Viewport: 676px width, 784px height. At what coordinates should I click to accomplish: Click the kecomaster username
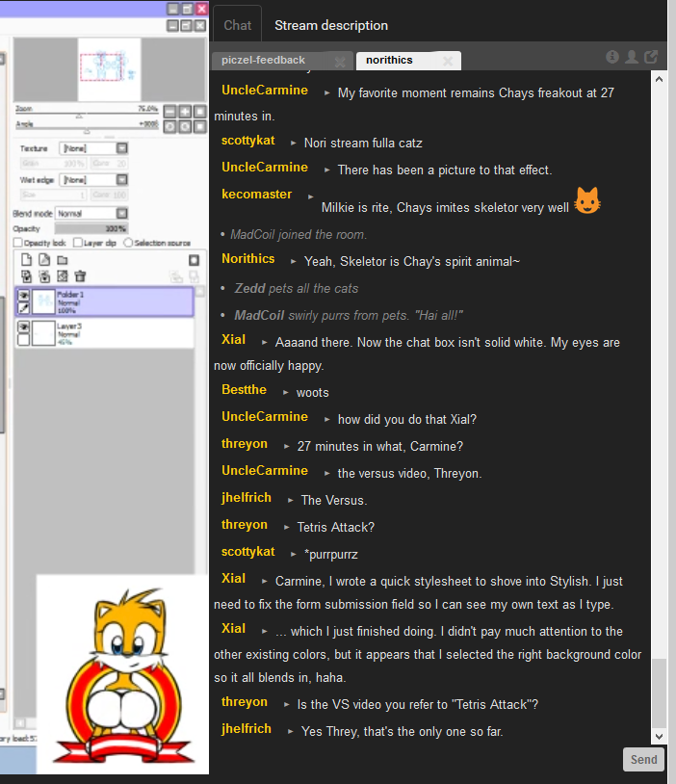[256, 194]
